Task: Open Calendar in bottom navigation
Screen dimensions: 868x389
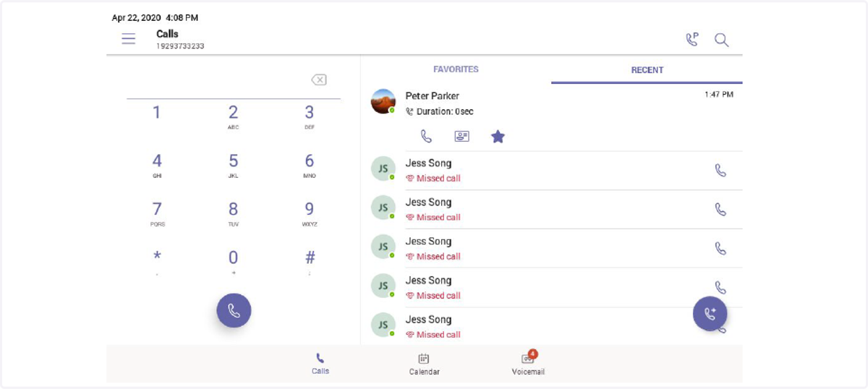Action: tap(424, 364)
